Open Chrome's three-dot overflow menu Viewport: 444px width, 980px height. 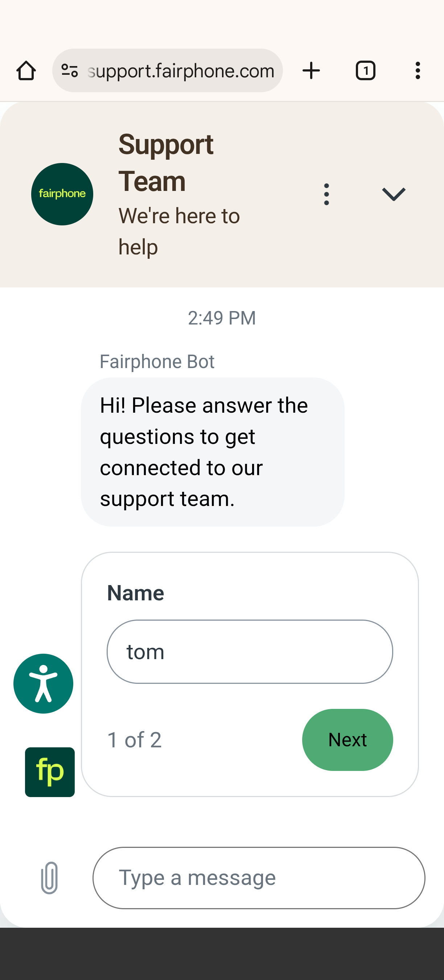click(418, 71)
